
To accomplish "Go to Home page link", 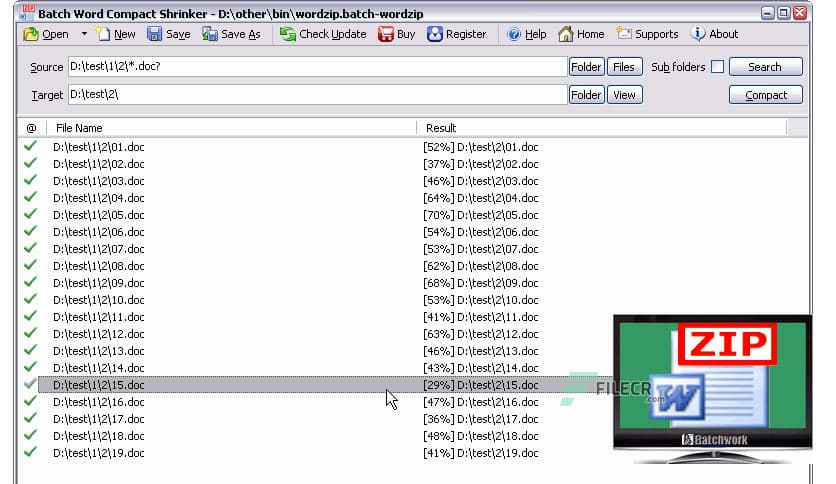I will coord(581,34).
